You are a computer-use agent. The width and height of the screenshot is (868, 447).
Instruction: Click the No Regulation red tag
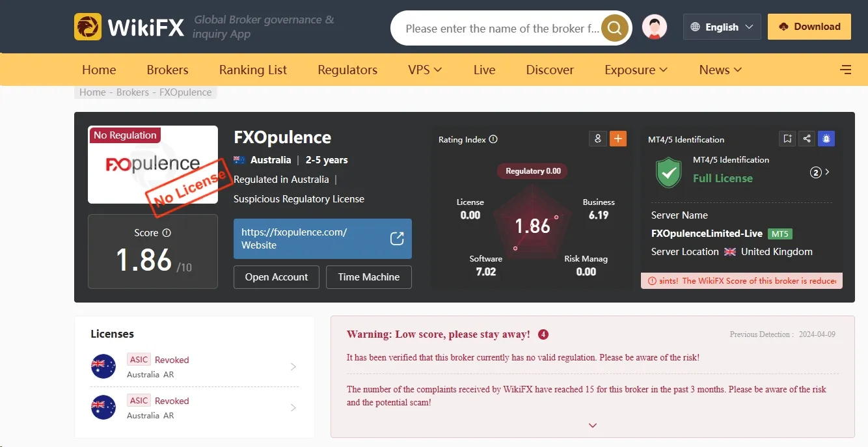(x=125, y=135)
